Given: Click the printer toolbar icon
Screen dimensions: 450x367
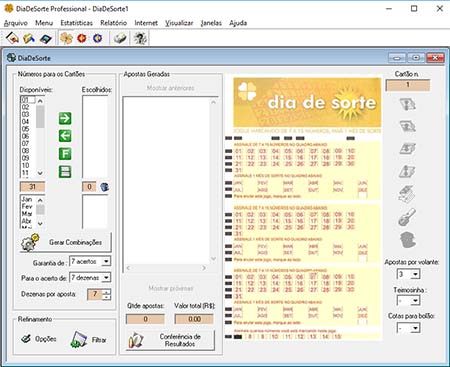Looking at the screenshot, I should pos(120,38).
